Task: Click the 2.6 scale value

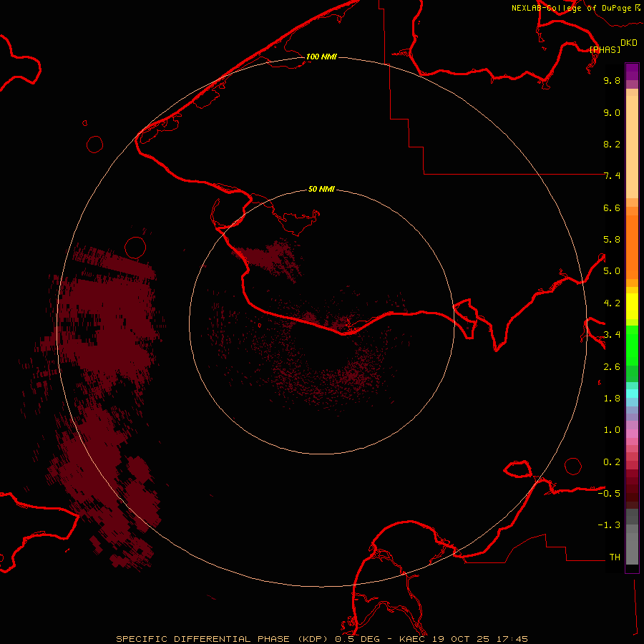Action: [612, 367]
